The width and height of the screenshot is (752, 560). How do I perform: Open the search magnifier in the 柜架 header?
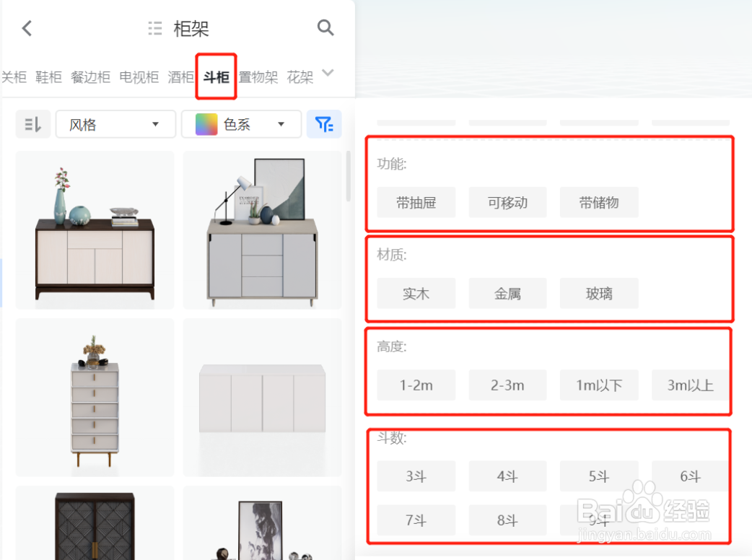click(x=325, y=27)
